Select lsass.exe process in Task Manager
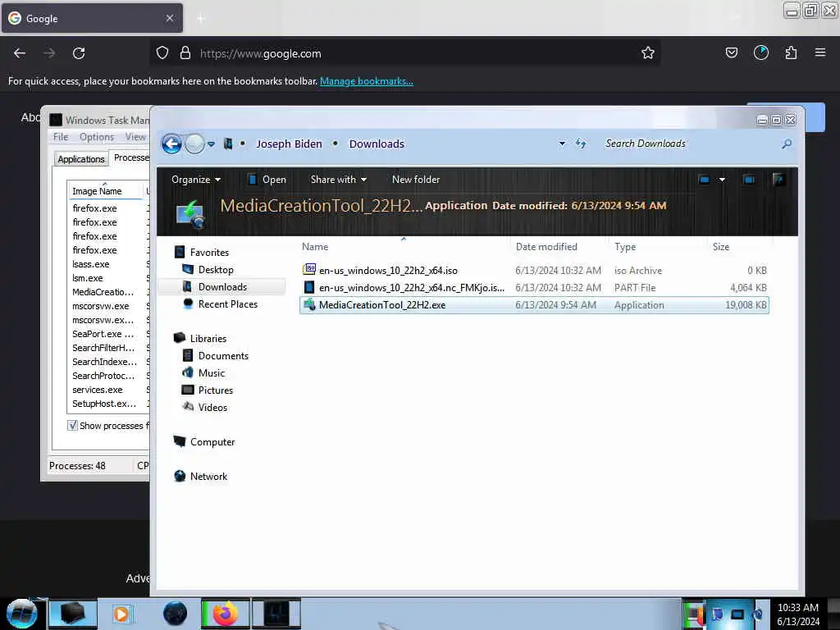This screenshot has width=840, height=630. pos(90,264)
